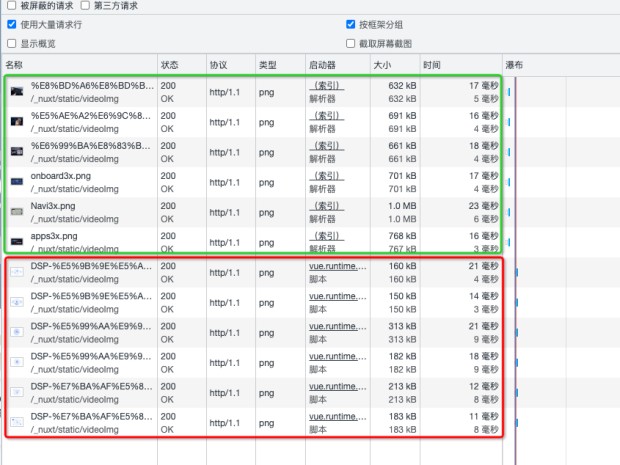Click the onboard3x.png thumbnail icon
620x465 pixels.
(17, 181)
